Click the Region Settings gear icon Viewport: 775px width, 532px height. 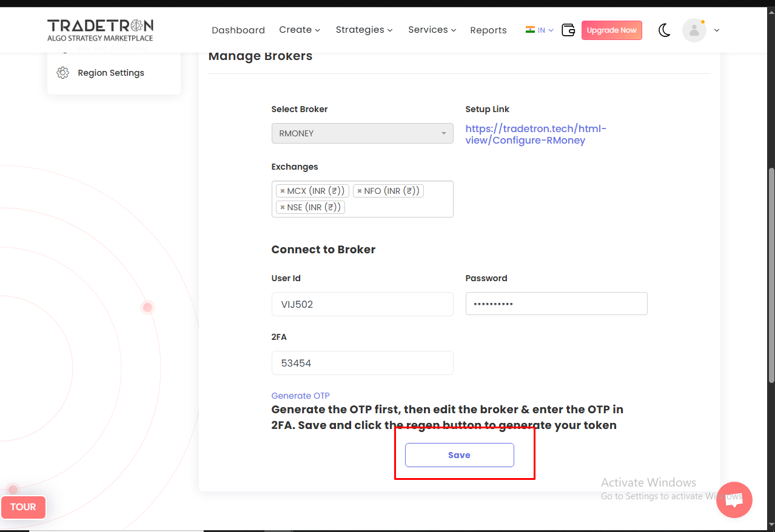point(62,73)
